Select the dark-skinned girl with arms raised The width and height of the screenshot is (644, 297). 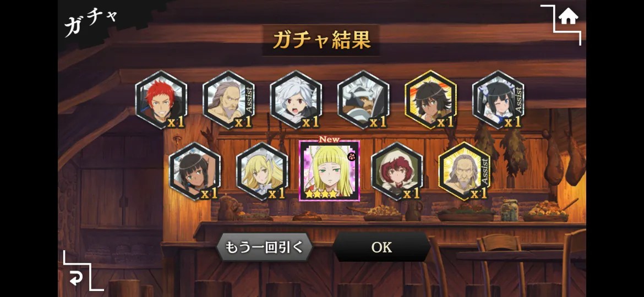pyautogui.click(x=195, y=171)
